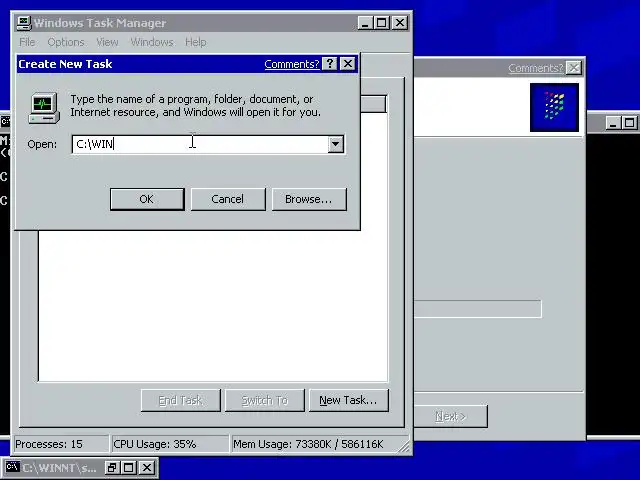Image resolution: width=640 pixels, height=480 pixels.
Task: Minimize the Windows Task Manager window
Action: tap(365, 23)
